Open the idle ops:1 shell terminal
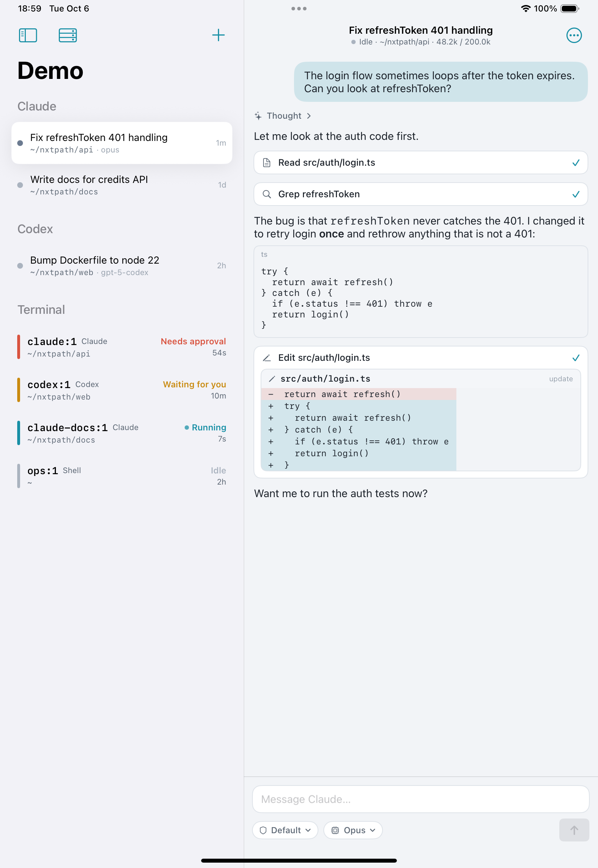Screen dimensions: 598x868 tap(122, 476)
